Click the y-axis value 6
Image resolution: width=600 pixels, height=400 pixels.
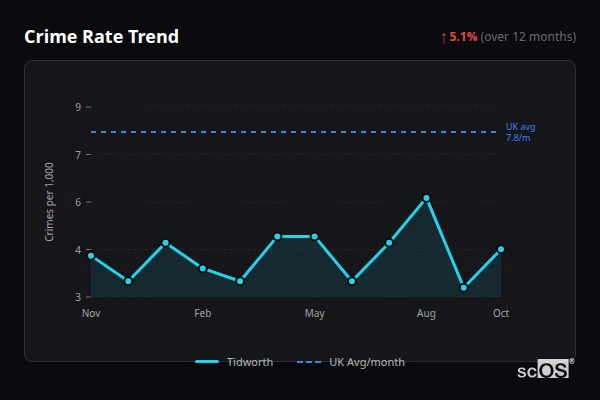pyautogui.click(x=78, y=202)
